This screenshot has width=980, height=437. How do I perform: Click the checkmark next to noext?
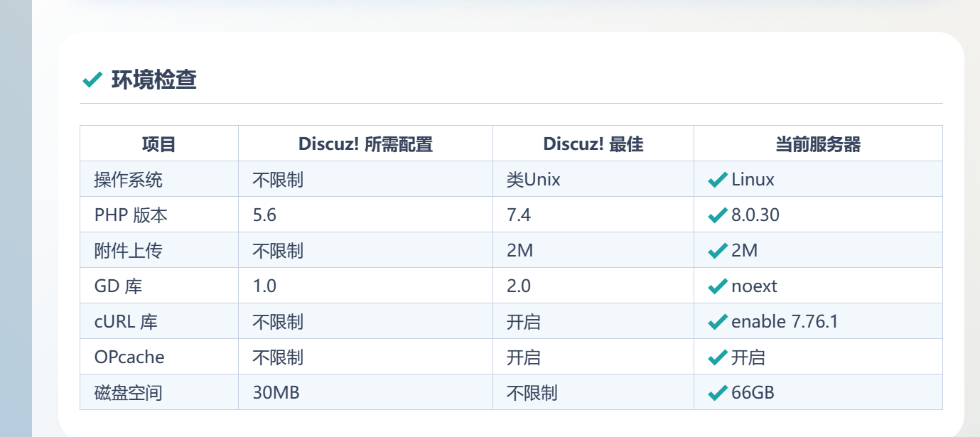pyautogui.click(x=717, y=286)
